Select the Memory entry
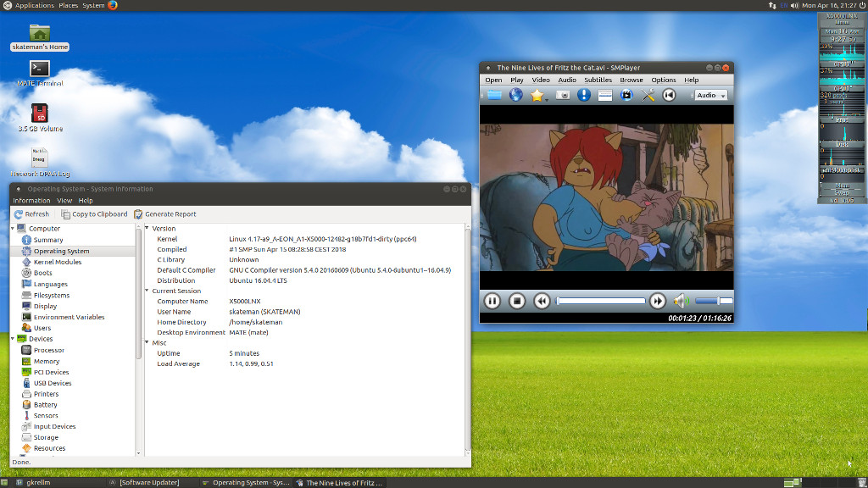This screenshot has width=868, height=488. pos(47,361)
